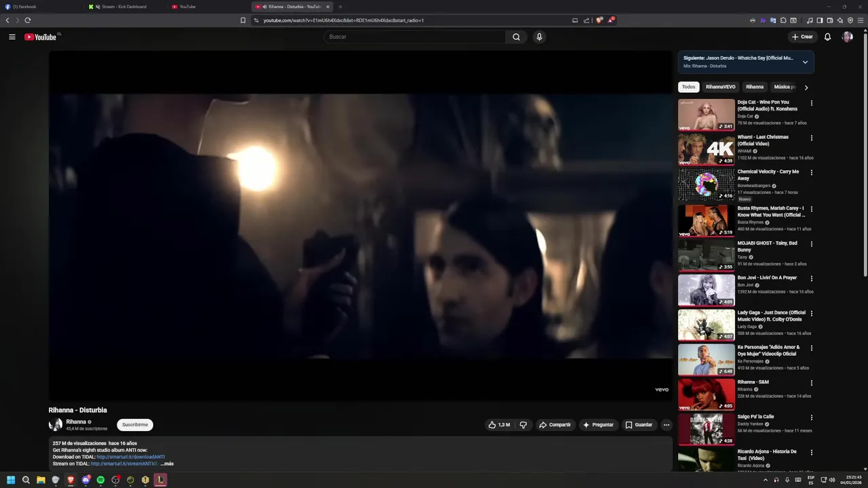The image size is (868, 488).
Task: Open Brave main menu hamburger
Action: [861, 20]
